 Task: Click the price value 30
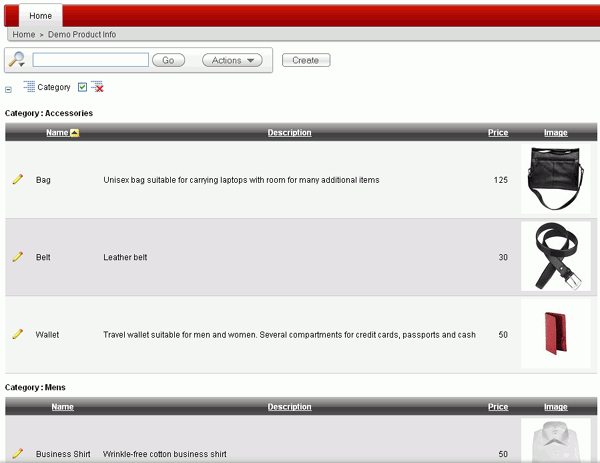click(503, 257)
